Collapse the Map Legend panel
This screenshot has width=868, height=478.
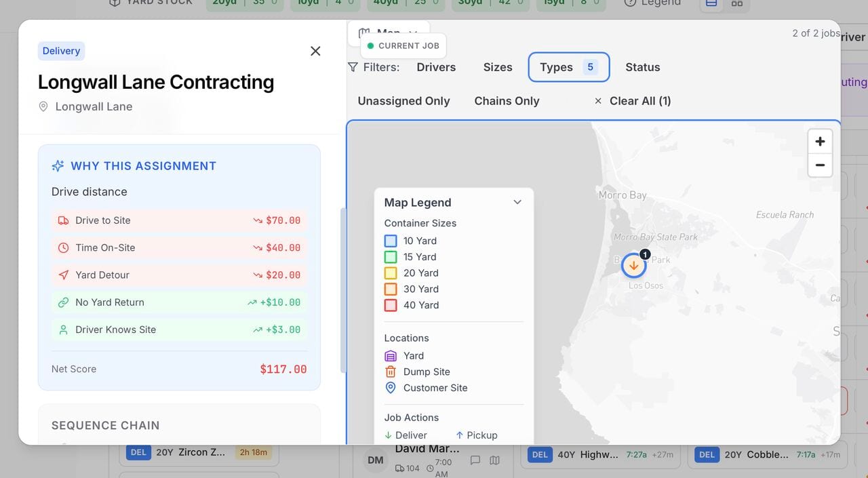[x=517, y=202]
